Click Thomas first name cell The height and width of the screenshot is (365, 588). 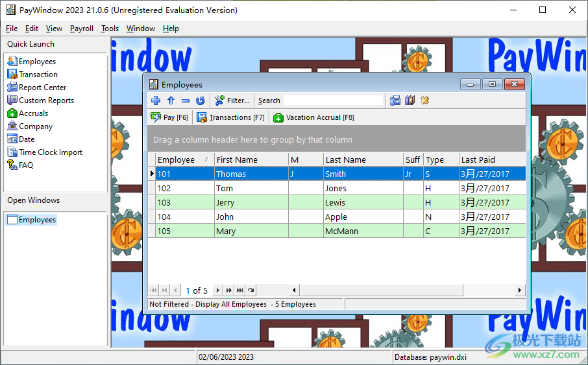coord(251,174)
